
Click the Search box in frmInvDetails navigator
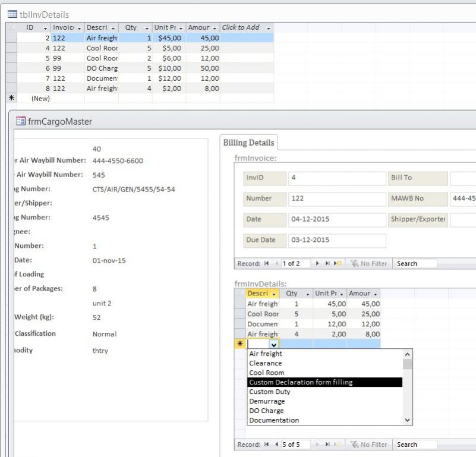coord(415,445)
